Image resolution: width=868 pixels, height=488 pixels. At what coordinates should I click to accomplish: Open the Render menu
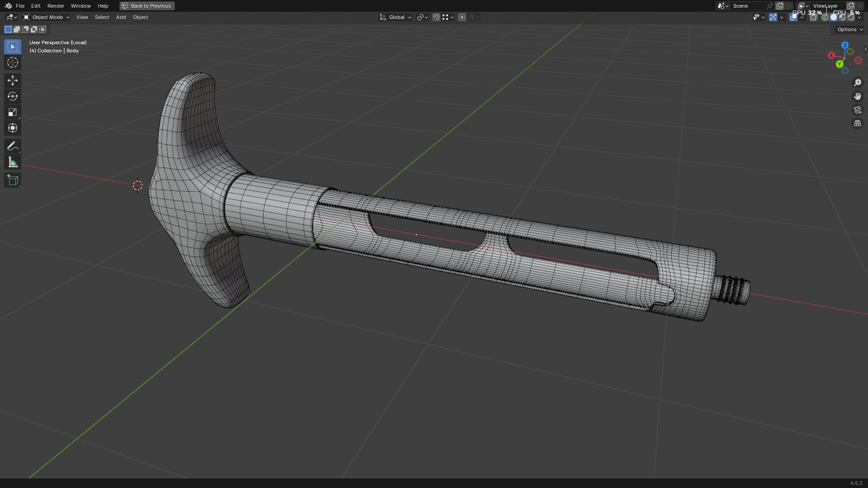click(x=56, y=6)
